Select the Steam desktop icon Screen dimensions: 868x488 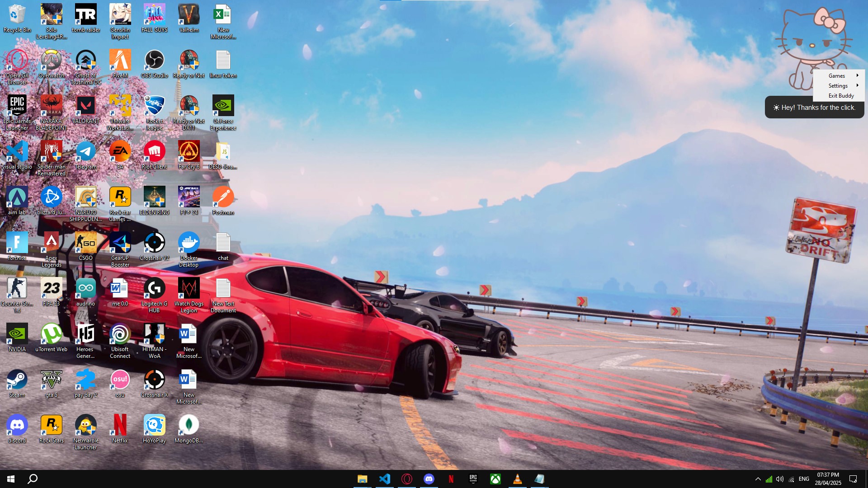point(17,384)
